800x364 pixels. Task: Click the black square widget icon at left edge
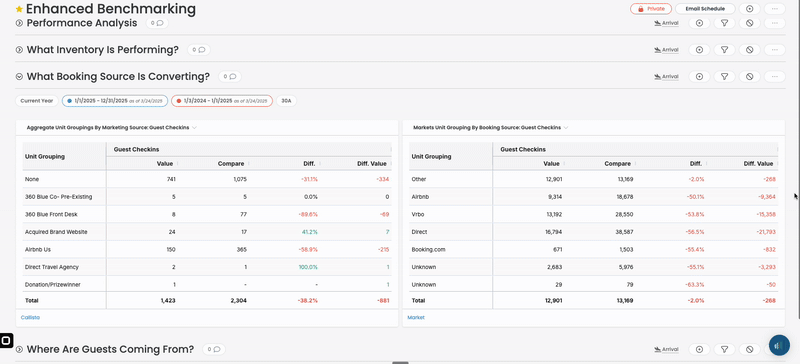click(x=6, y=341)
